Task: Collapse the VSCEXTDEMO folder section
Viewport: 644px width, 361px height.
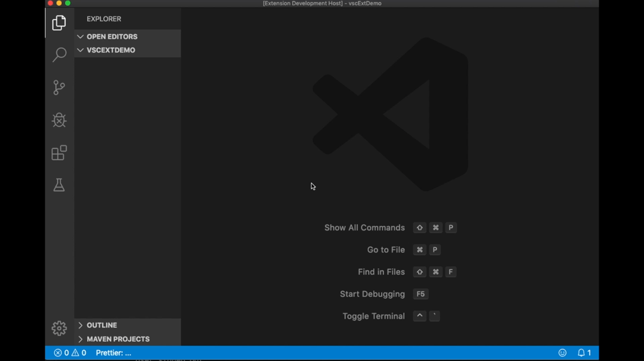Action: pos(128,50)
